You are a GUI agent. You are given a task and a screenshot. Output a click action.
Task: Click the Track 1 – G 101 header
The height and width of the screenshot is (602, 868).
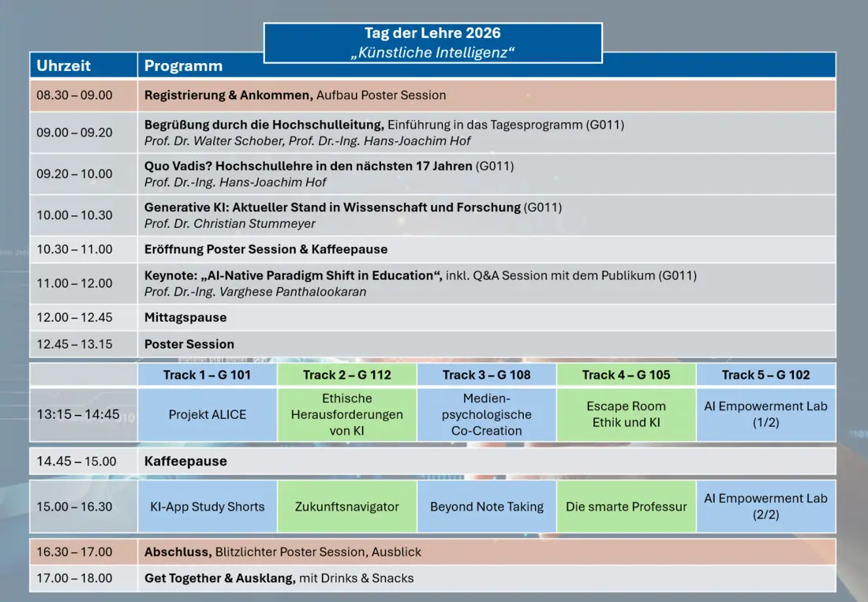click(207, 375)
